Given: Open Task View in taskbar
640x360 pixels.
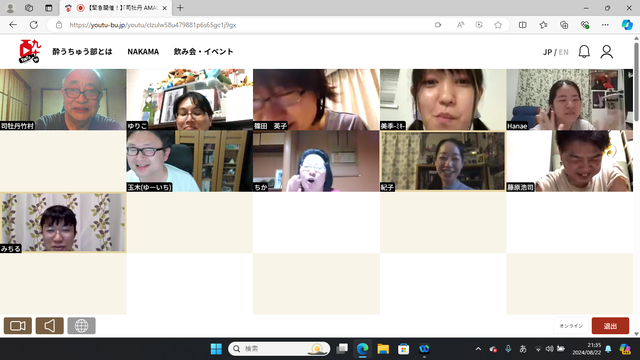Looking at the screenshot, I should point(342,349).
